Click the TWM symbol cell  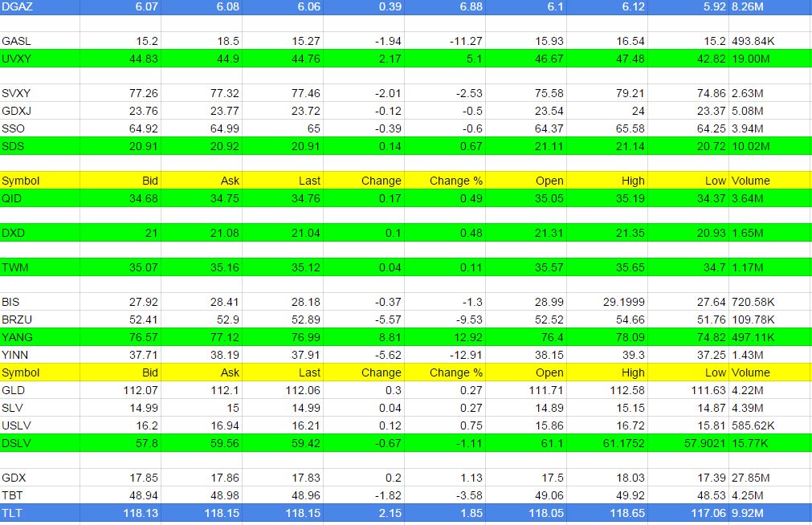[40, 267]
